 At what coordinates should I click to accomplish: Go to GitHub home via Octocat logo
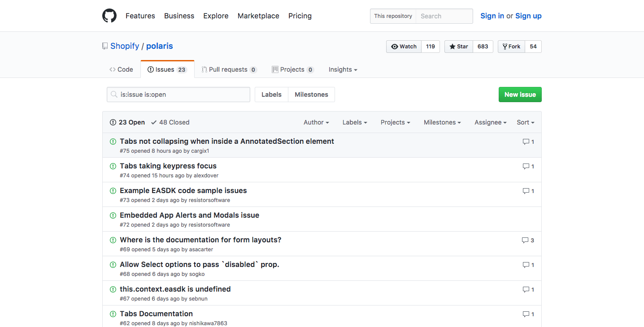pos(109,16)
